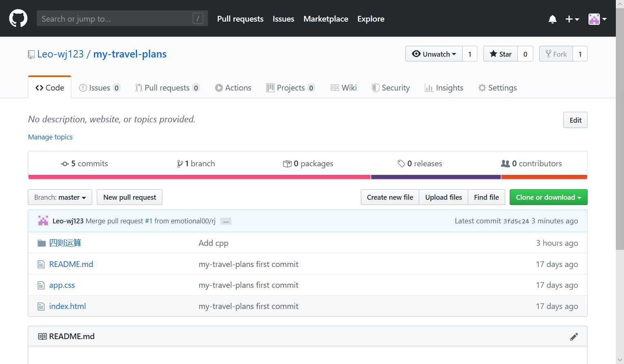Open the Add cpp commit message
Screen dimensions: 624x364
pos(213,243)
